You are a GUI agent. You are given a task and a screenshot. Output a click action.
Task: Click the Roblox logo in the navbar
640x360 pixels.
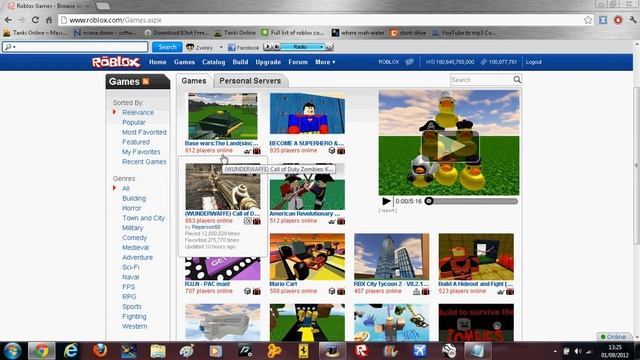click(x=116, y=62)
